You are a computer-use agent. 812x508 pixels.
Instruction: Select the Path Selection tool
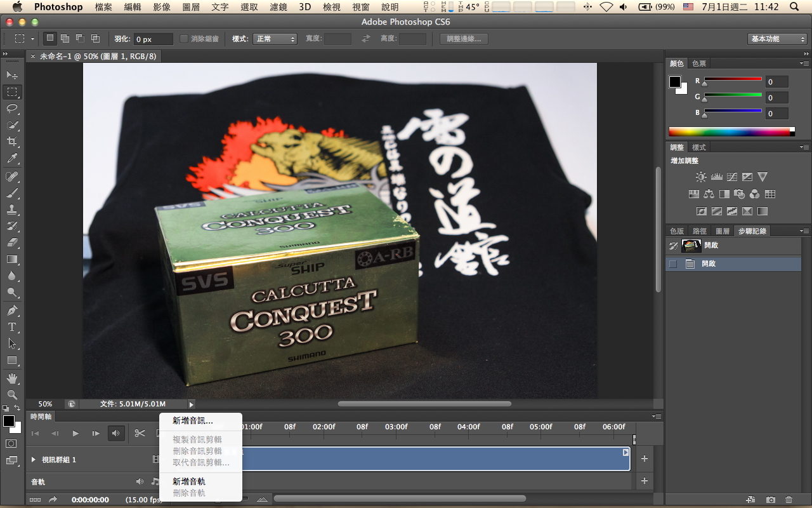pos(12,344)
